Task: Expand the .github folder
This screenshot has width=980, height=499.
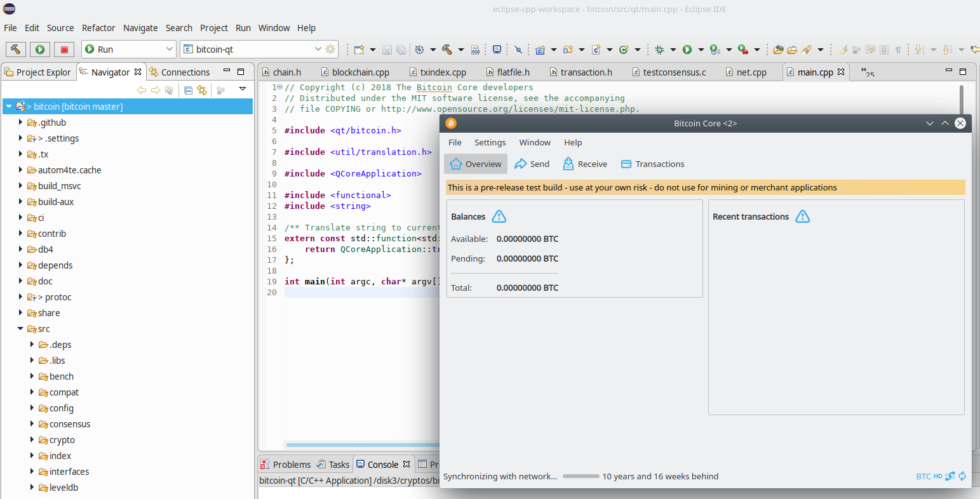Action: [x=21, y=122]
